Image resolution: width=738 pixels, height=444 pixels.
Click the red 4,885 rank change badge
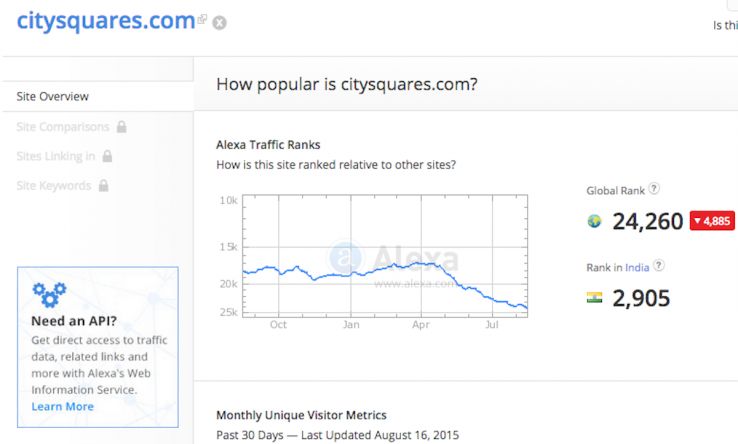(711, 221)
